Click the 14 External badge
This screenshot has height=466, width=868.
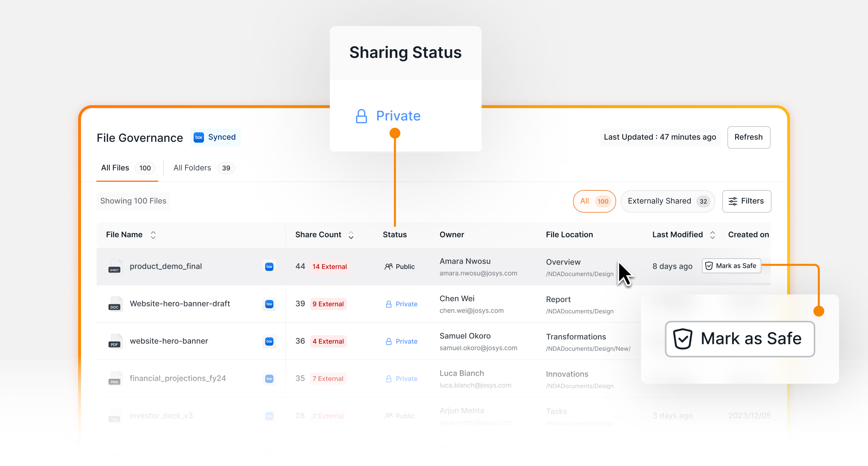(329, 267)
